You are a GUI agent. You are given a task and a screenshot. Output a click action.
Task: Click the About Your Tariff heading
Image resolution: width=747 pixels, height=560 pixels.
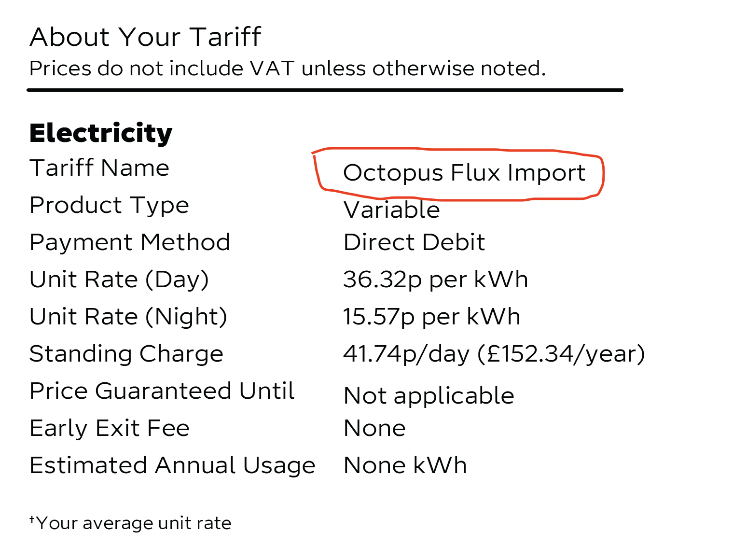pyautogui.click(x=145, y=37)
